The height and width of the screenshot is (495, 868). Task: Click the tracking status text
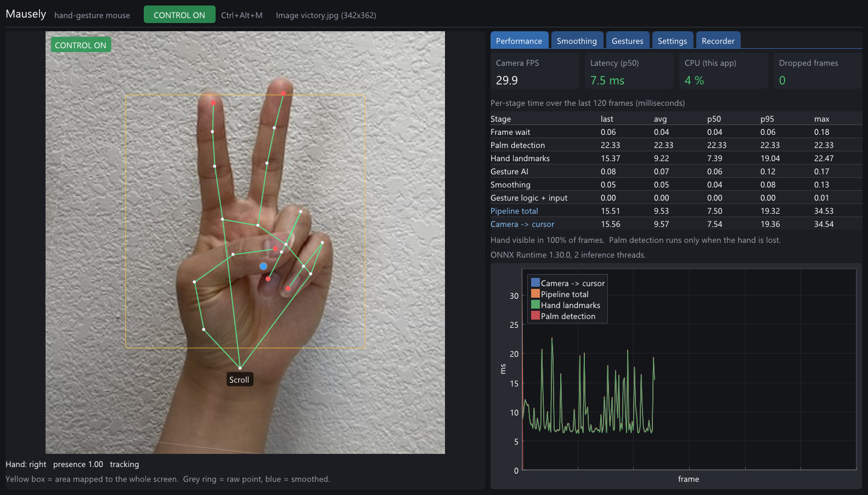[x=125, y=464]
